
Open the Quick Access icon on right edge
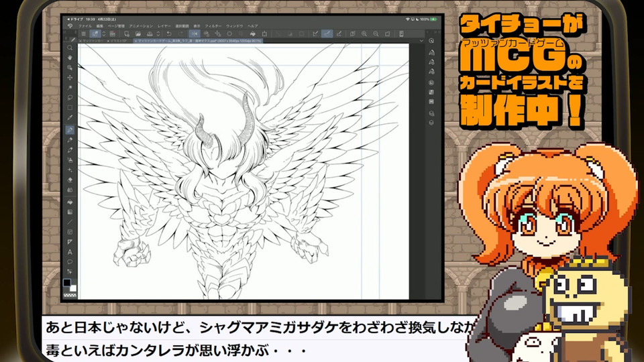pyautogui.click(x=431, y=41)
